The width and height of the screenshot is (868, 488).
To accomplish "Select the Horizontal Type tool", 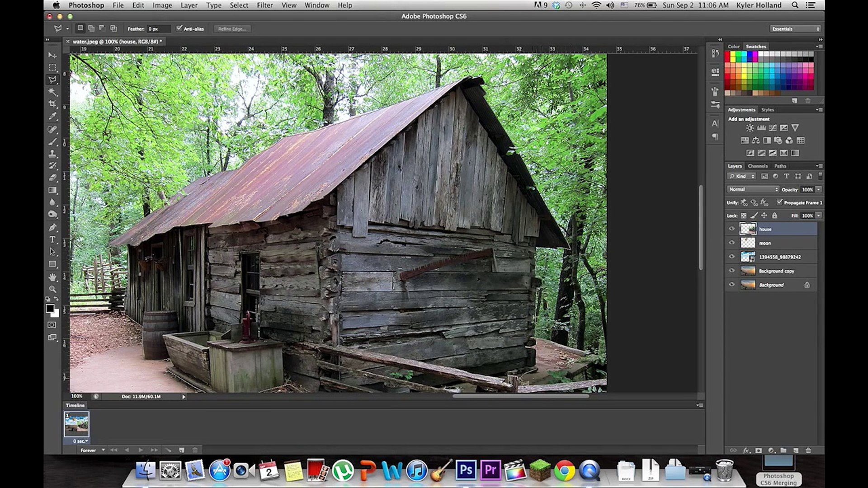I will click(x=52, y=239).
